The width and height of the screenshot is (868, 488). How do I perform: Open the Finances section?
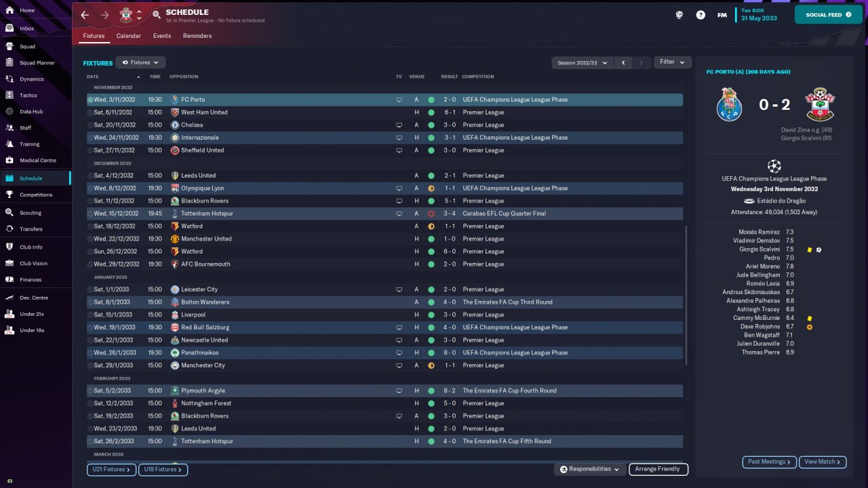31,280
